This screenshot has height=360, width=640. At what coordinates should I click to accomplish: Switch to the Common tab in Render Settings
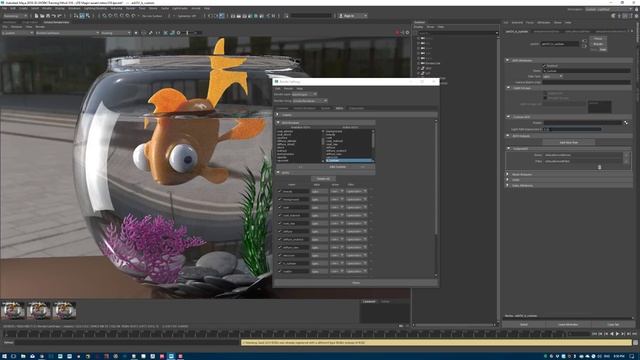pos(283,108)
